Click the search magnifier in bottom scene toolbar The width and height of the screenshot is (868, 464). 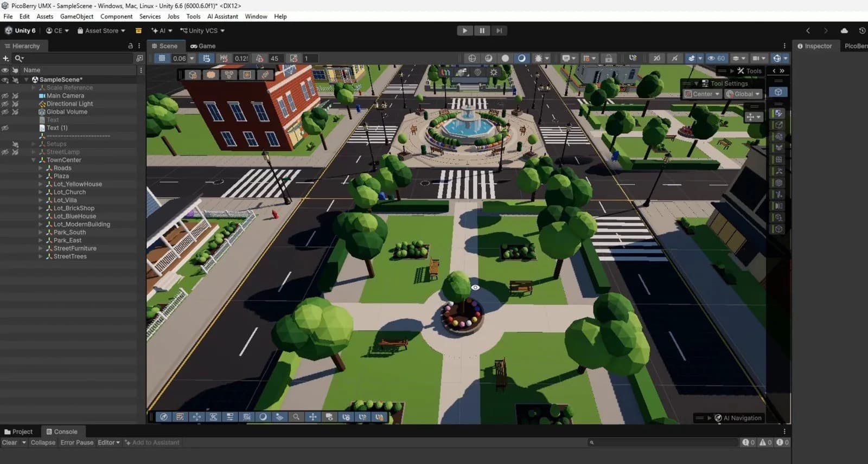(x=296, y=417)
